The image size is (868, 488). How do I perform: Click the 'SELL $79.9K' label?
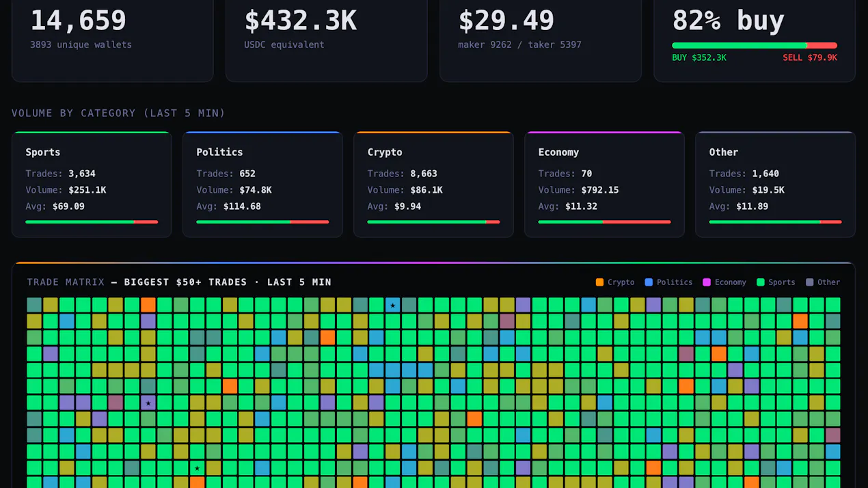coord(810,58)
